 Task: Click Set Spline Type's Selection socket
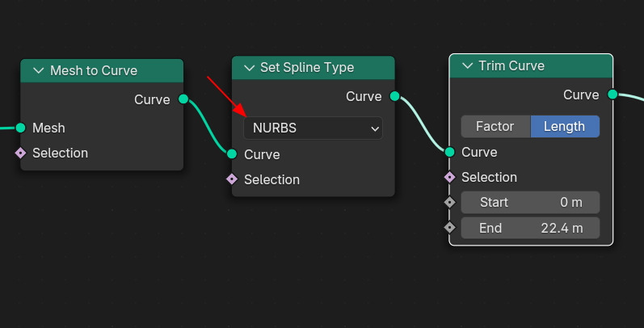click(232, 179)
